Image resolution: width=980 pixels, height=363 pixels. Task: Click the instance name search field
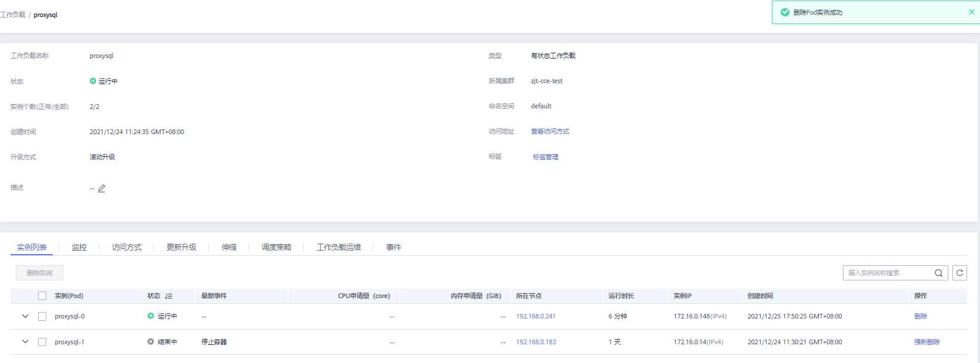click(888, 273)
